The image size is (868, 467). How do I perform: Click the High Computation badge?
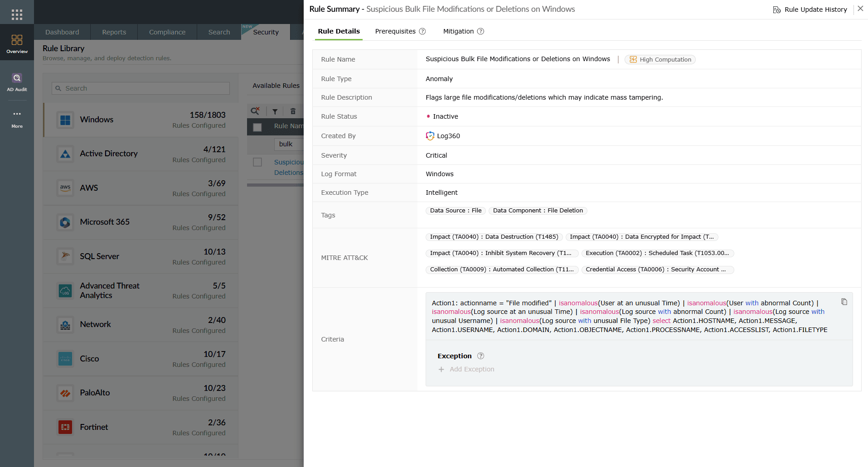[660, 59]
